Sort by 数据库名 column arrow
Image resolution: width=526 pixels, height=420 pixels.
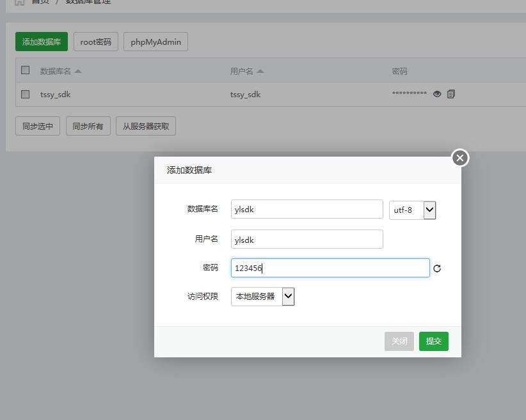[x=78, y=71]
